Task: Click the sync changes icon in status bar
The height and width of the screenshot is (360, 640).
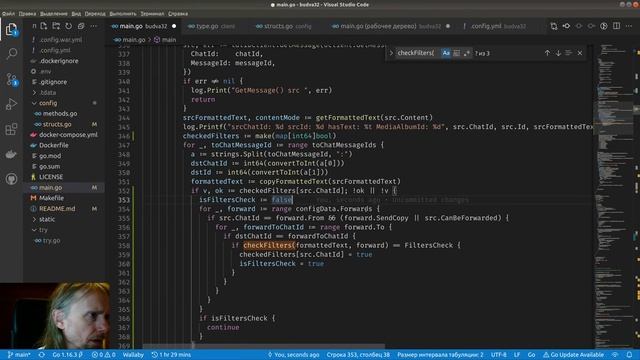Action: (41, 355)
